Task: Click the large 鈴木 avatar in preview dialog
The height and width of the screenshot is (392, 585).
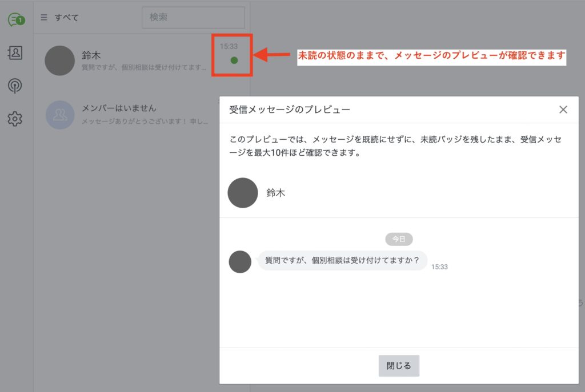Action: click(243, 193)
